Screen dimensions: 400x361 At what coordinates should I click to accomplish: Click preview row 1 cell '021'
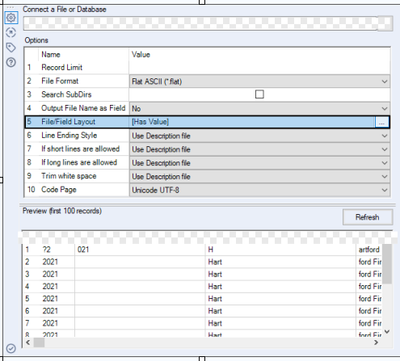140,250
